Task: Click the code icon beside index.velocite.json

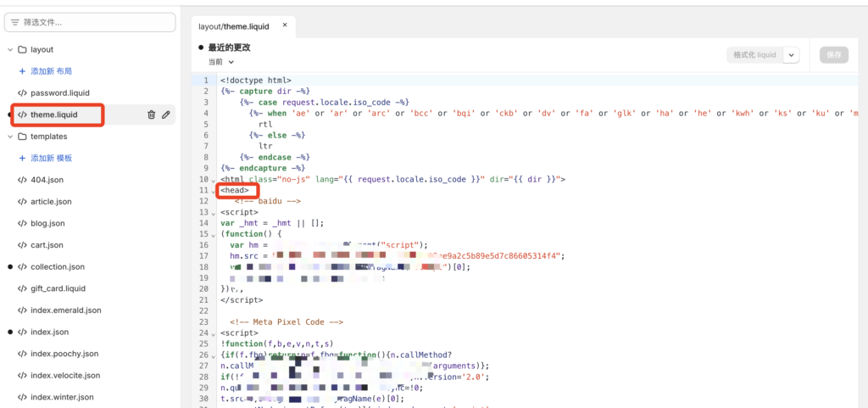Action: (x=21, y=375)
